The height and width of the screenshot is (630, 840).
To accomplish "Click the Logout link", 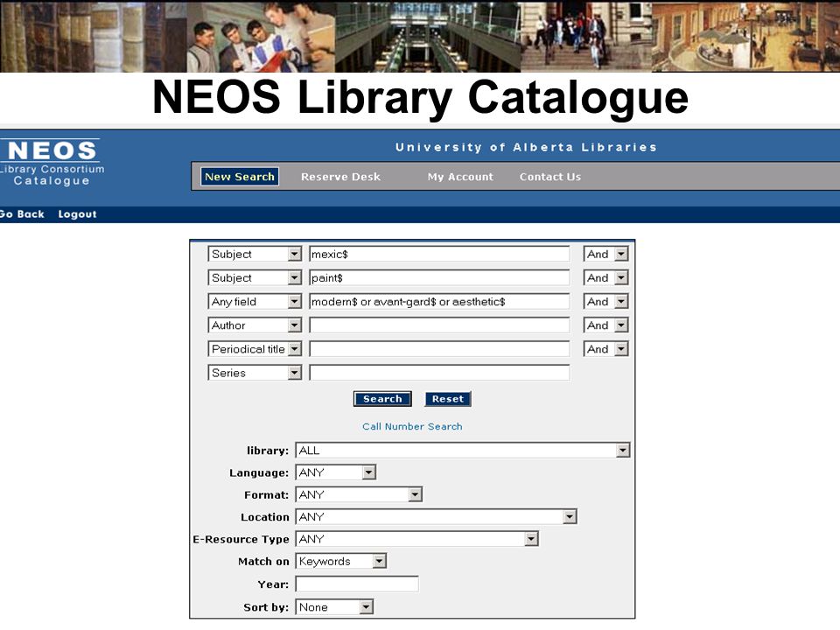I will coord(78,214).
